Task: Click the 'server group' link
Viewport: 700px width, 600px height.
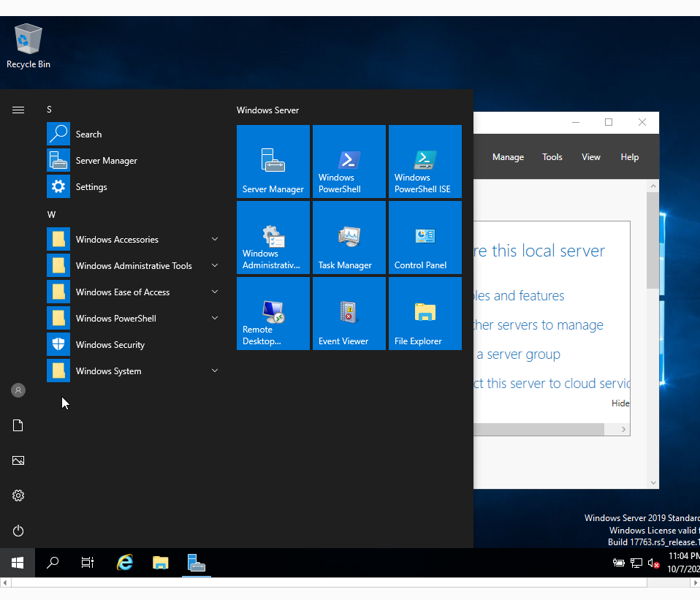Action: (518, 354)
